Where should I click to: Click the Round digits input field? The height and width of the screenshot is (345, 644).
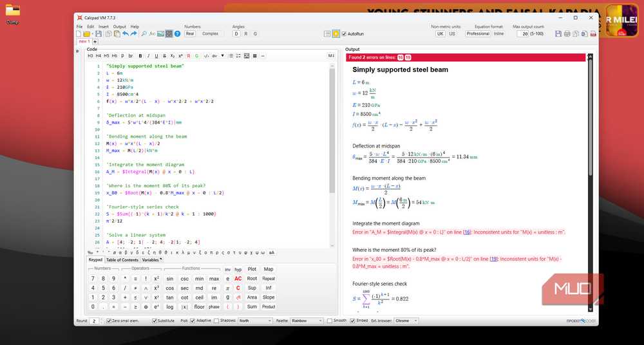tap(94, 321)
